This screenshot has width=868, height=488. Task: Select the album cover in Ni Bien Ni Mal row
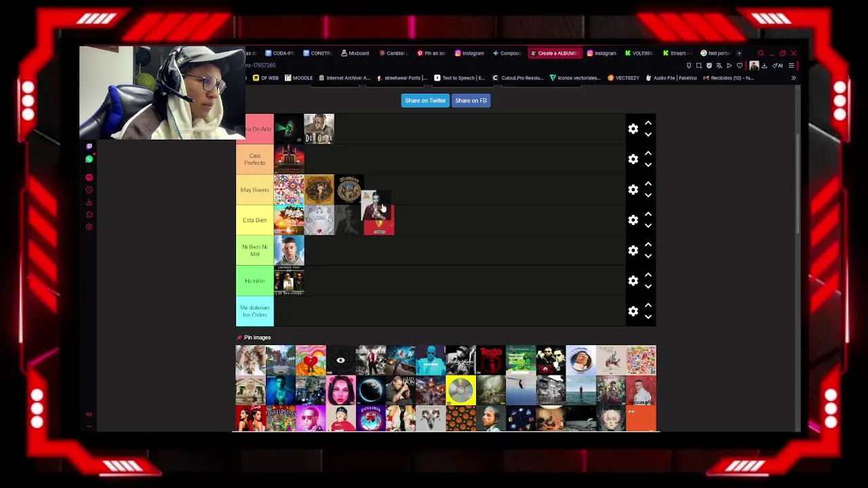point(289,251)
